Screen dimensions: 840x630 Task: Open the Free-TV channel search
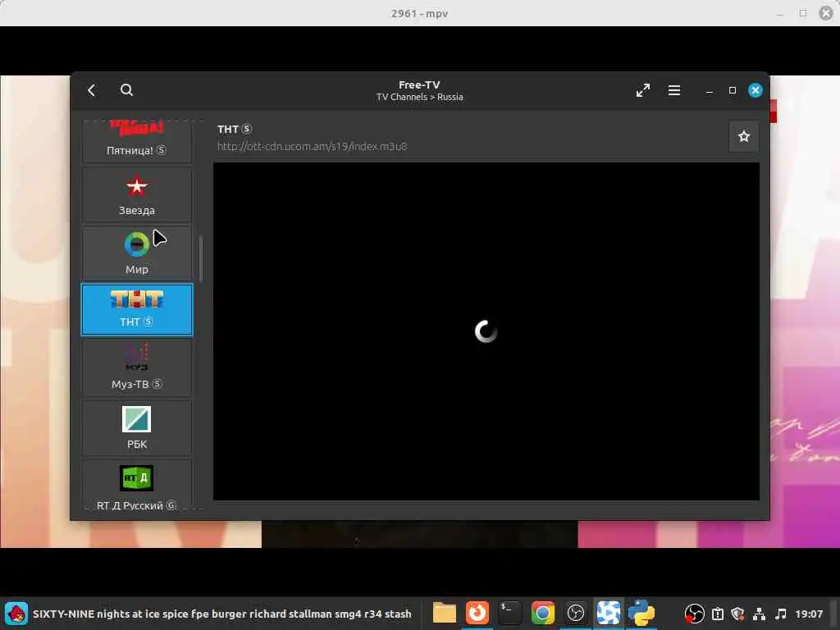click(126, 90)
